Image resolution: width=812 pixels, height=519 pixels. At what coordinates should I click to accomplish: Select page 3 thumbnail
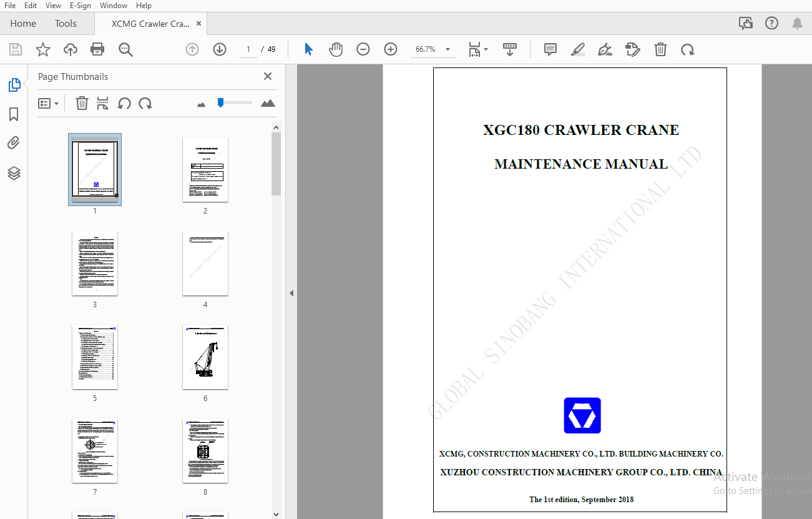tap(95, 264)
